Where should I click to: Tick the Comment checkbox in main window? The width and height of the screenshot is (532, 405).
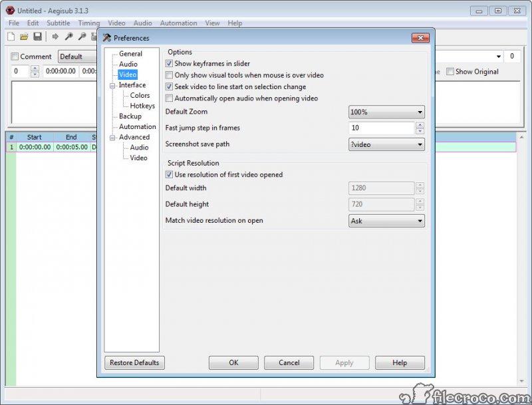click(15, 57)
